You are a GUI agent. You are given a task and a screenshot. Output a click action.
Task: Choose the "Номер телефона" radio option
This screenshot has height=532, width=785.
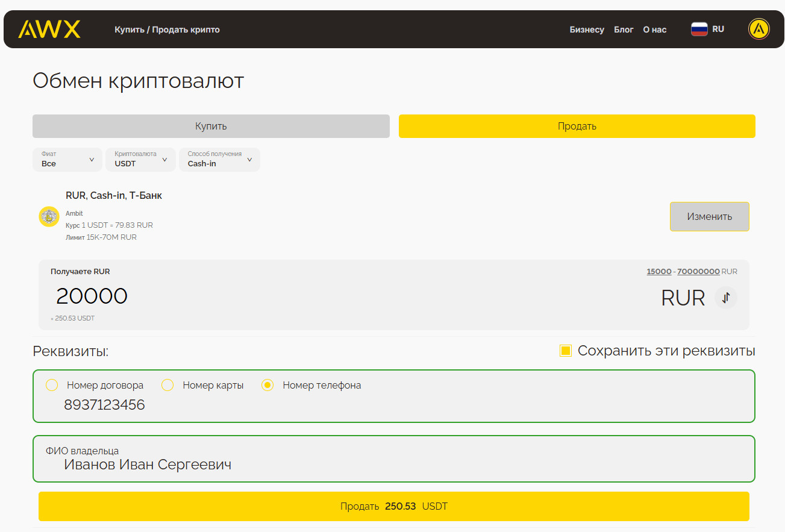(x=267, y=385)
